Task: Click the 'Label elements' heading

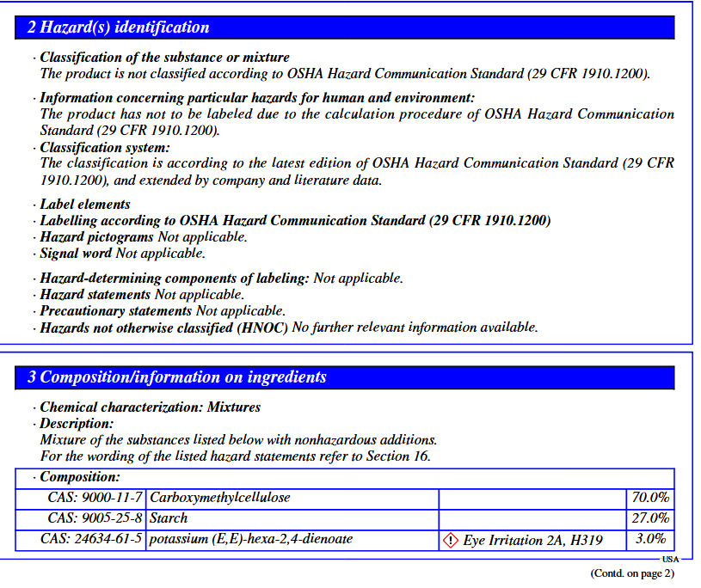Action: (85, 205)
